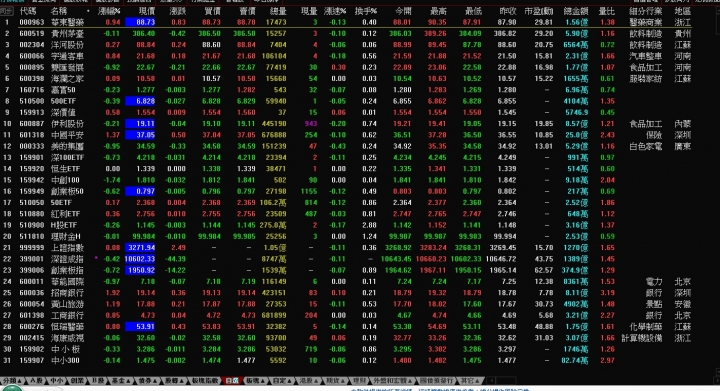This screenshot has height=391, width=720.
Task: Sort by the 漲幅% column header
Action: click(x=109, y=11)
